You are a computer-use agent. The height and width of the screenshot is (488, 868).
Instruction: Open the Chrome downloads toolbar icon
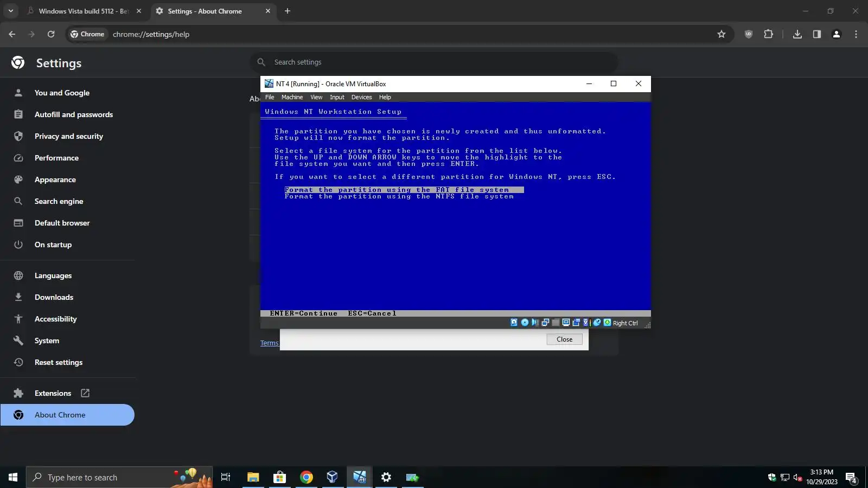(797, 34)
